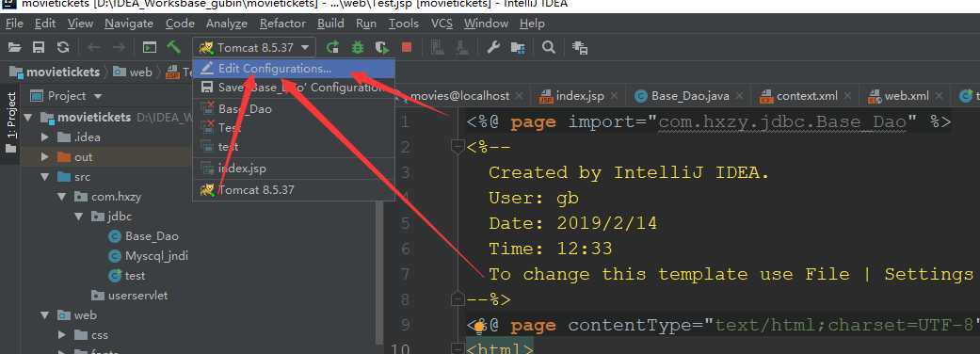This screenshot has height=354, width=980.
Task: Open the File menu
Action: pyautogui.click(x=14, y=24)
